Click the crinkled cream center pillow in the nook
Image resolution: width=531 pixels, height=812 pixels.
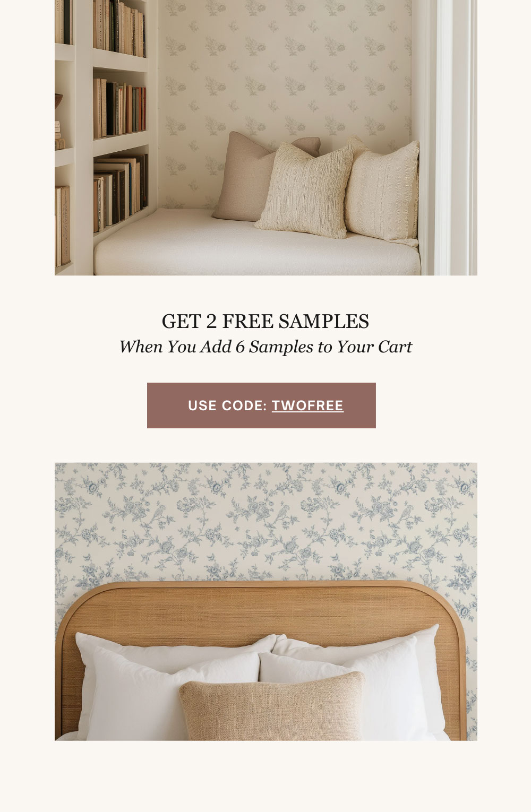coord(304,190)
